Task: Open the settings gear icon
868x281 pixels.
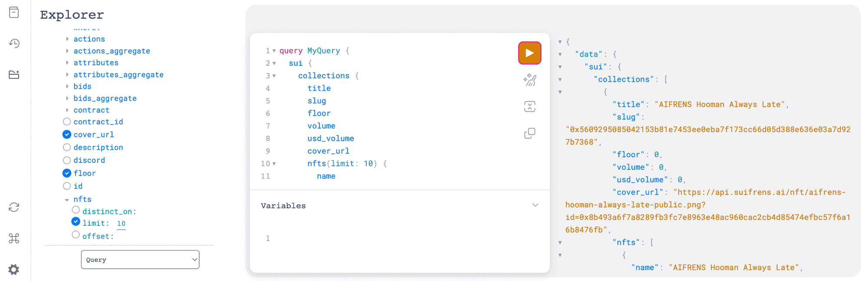Action: 14,270
